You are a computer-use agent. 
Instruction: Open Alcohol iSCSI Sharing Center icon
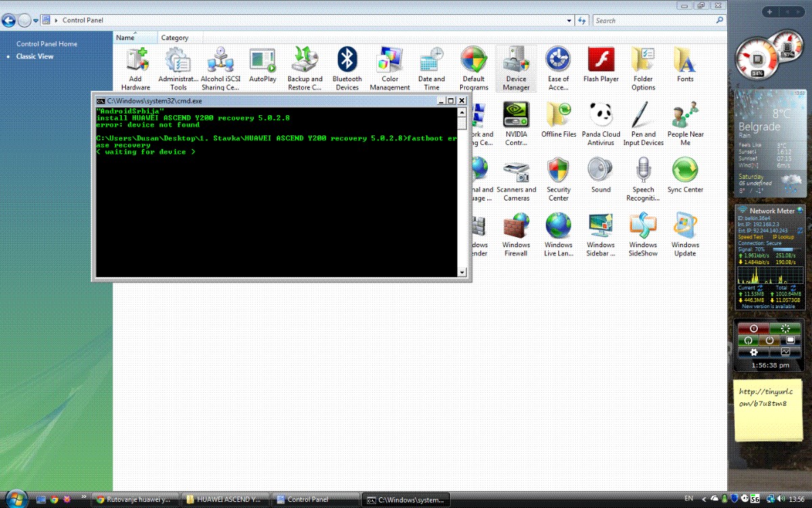(x=221, y=68)
